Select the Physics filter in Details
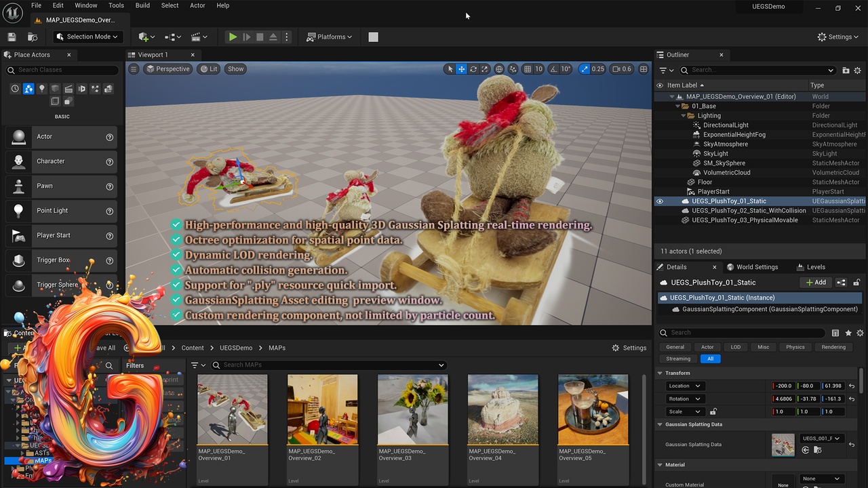This screenshot has height=488, width=868. 795,347
